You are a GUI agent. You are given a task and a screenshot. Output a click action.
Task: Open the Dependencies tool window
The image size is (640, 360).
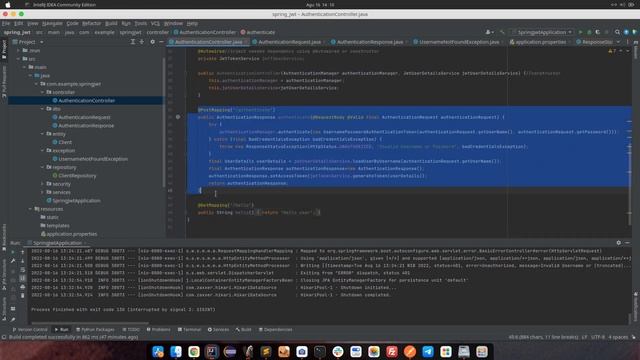pyautogui.click(x=276, y=330)
